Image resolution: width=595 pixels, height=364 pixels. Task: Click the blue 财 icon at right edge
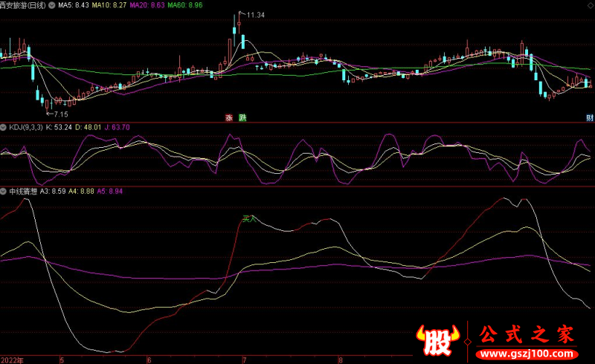click(x=589, y=118)
